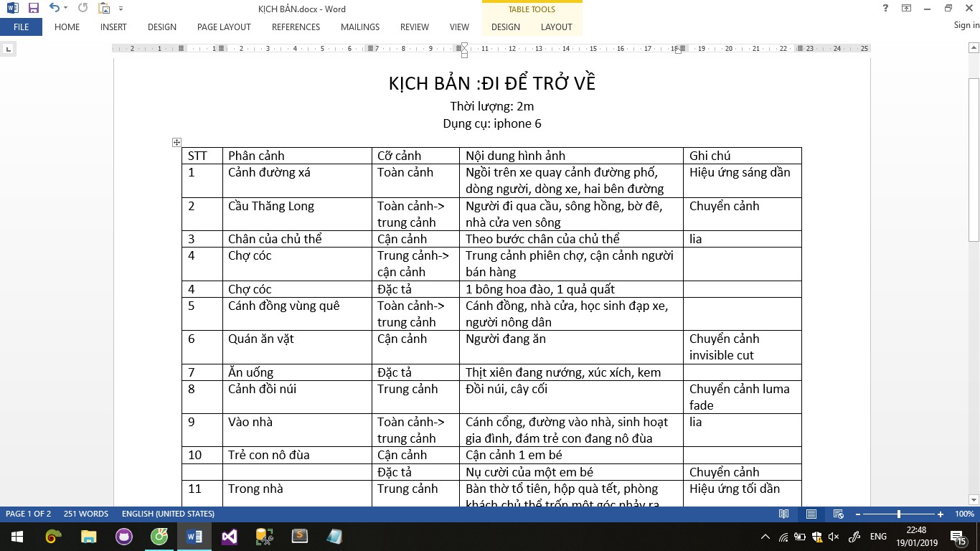Open the FILE tab
Viewport: 980px width, 551px height.
21,27
